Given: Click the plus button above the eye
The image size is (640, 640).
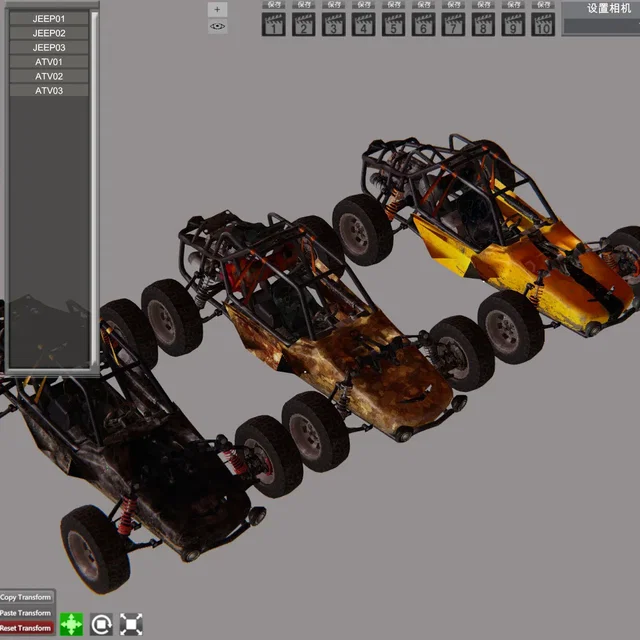Looking at the screenshot, I should tap(217, 9).
